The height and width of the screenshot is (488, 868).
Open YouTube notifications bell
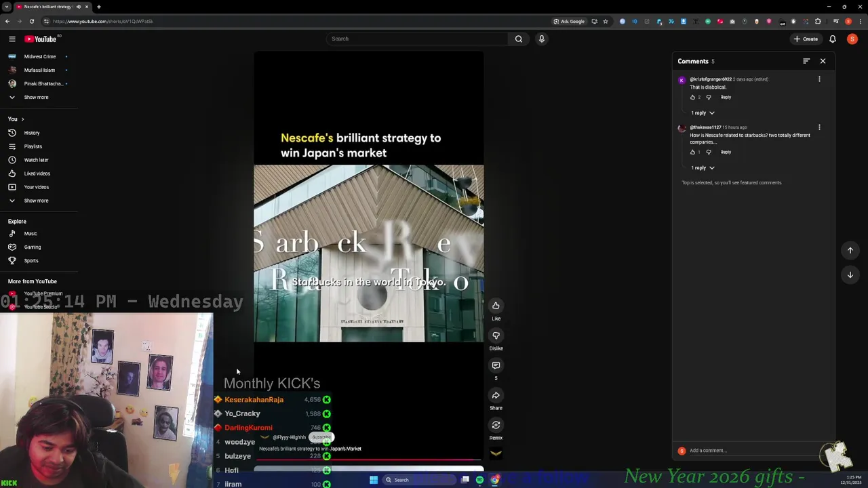click(833, 39)
